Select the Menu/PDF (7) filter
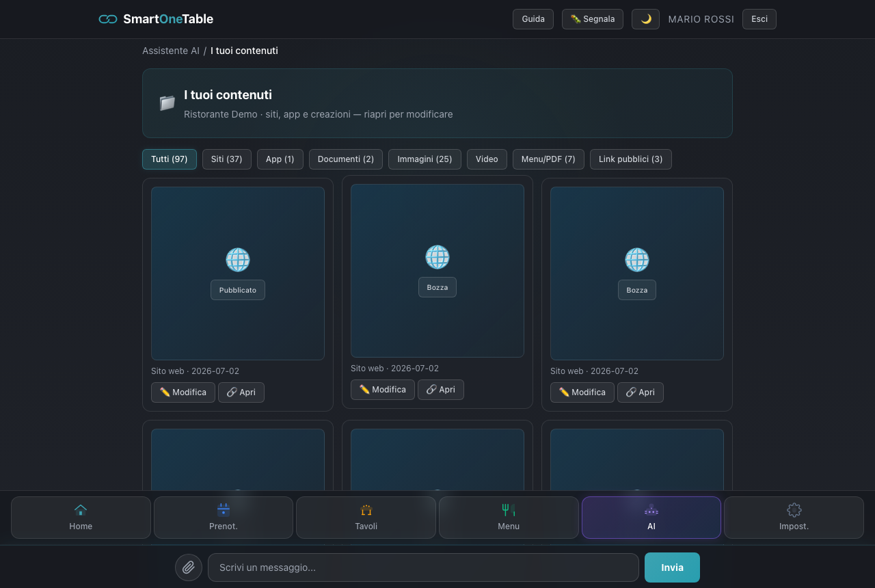 tap(548, 159)
